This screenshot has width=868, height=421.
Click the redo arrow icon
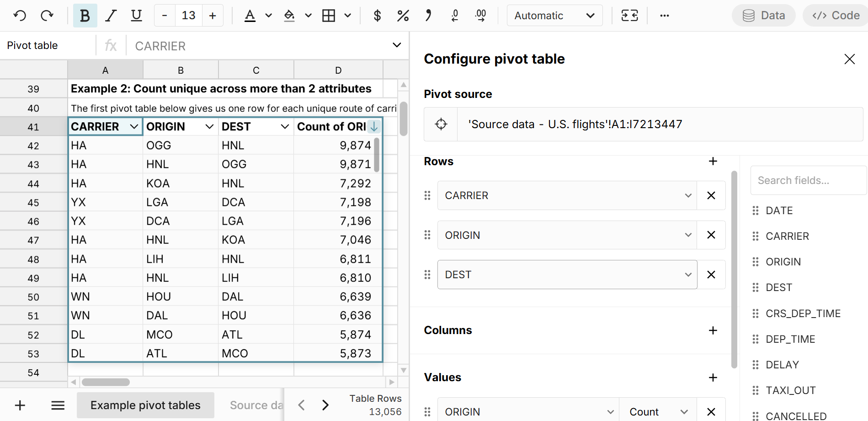click(47, 16)
